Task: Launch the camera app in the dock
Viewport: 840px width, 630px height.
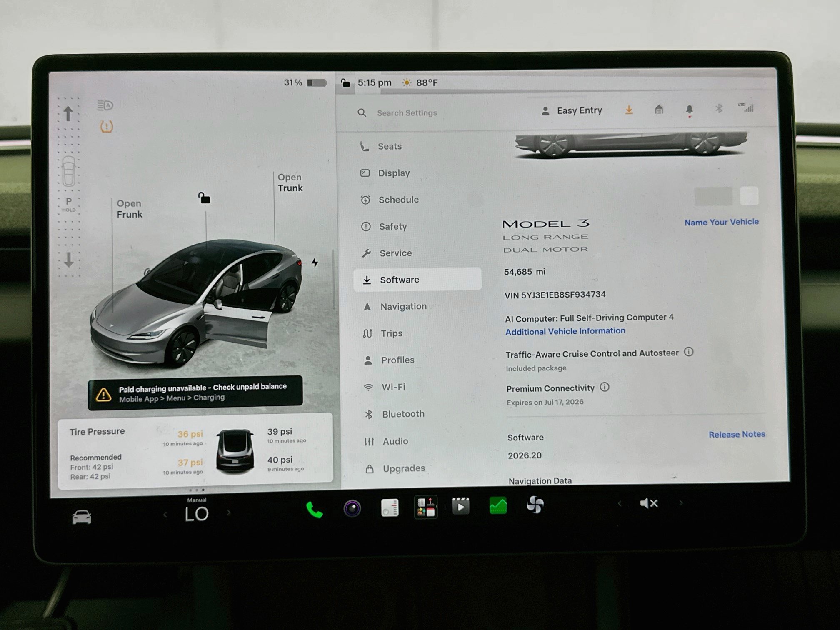Action: coord(352,508)
